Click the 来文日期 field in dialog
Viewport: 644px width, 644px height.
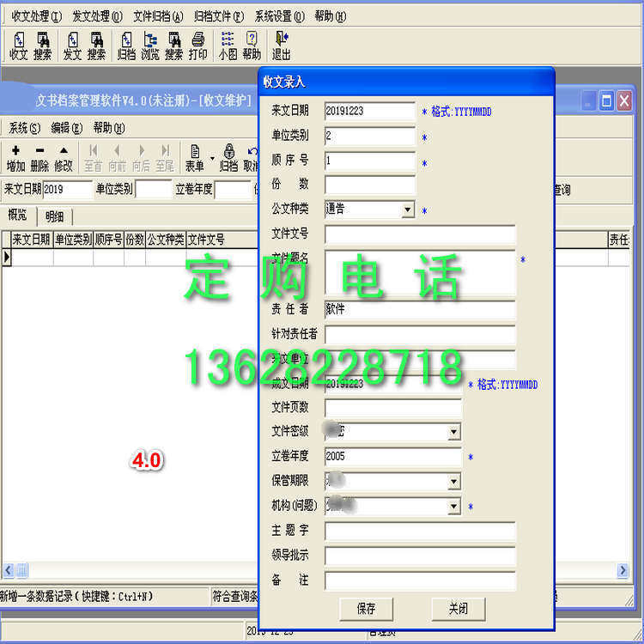coord(369,111)
